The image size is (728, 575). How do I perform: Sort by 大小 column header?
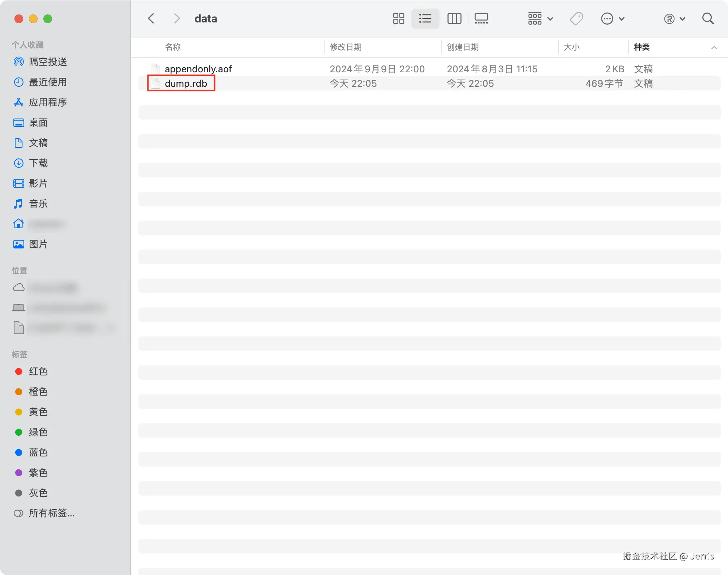[571, 47]
